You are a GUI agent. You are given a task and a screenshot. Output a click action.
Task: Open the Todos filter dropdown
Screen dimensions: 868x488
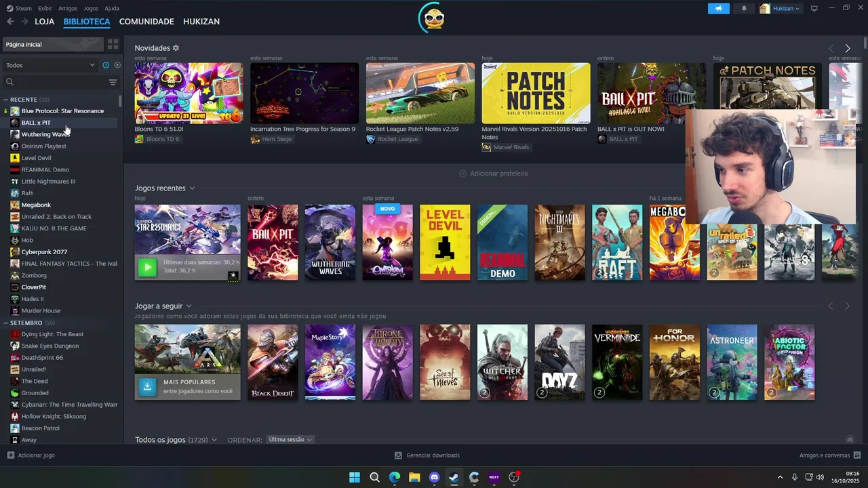(x=50, y=65)
